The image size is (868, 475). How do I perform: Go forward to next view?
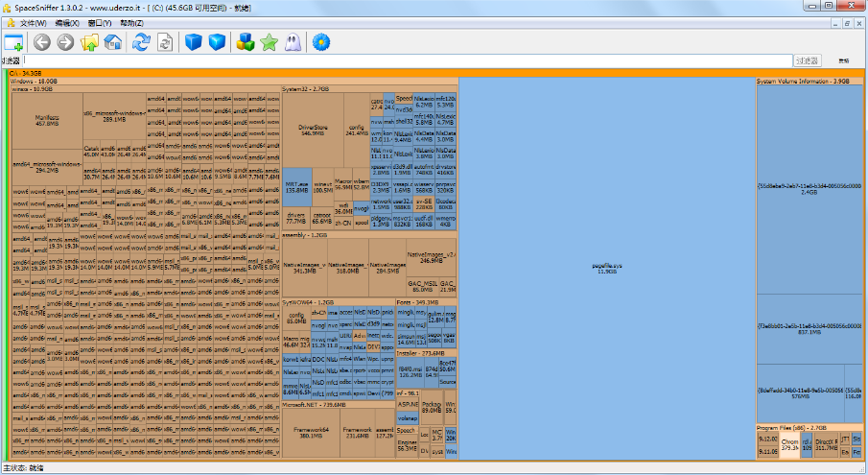click(x=65, y=42)
